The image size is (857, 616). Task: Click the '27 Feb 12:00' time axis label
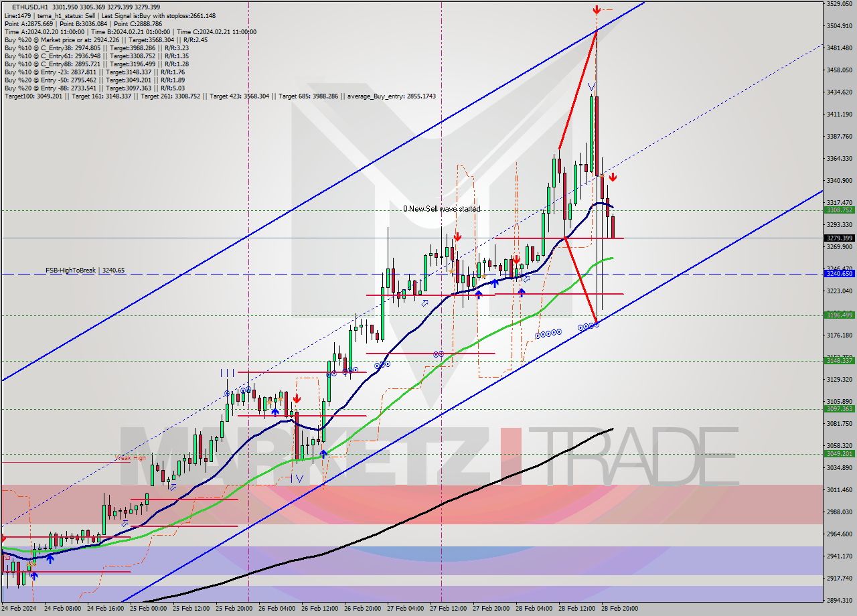tap(448, 609)
